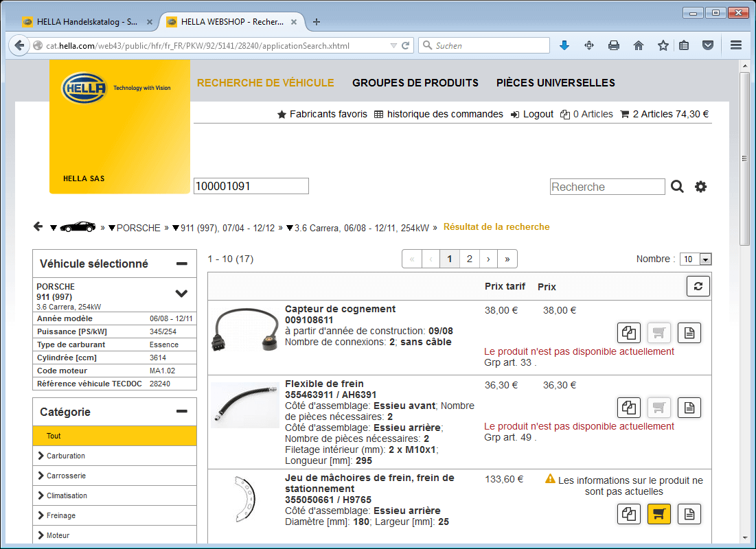Click the greyed cart icon for Capteur de cognement
Viewport: 756px width, 549px height.
coord(658,333)
